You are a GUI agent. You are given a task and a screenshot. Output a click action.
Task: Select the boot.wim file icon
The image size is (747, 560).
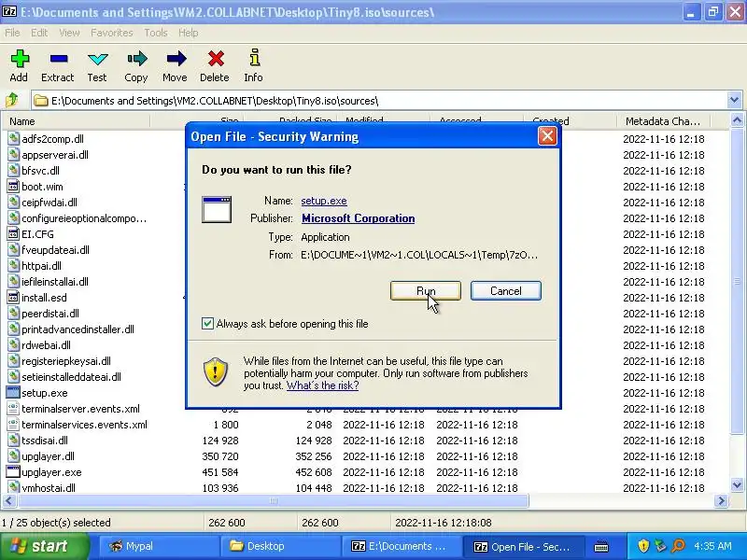13,186
